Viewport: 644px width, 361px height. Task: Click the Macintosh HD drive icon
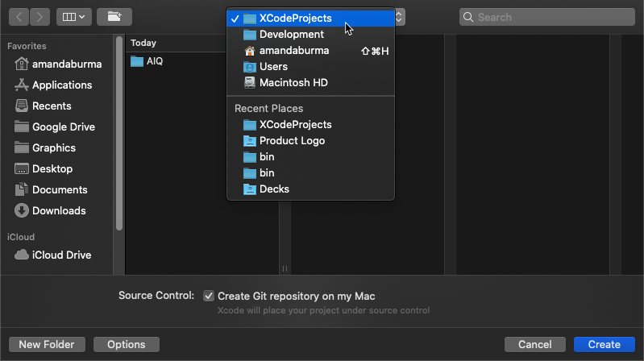(x=249, y=82)
